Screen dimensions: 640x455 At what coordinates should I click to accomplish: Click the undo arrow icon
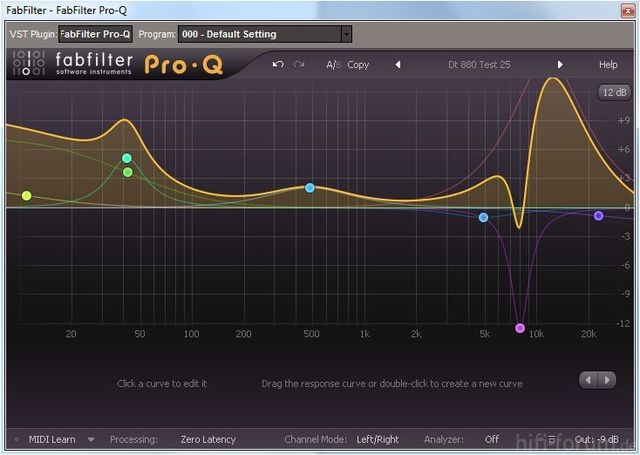278,65
